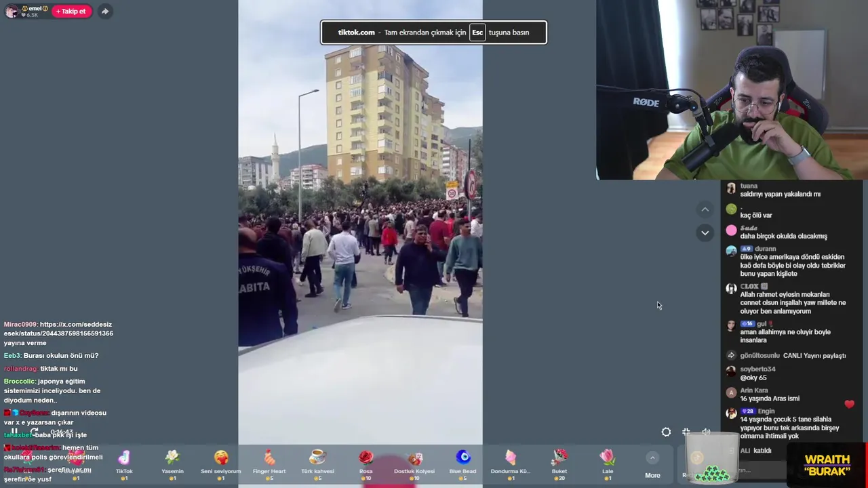The width and height of the screenshot is (868, 488).
Task: Click Eeb3's message 'Burası okulun önü mü?'
Action: [x=61, y=356]
